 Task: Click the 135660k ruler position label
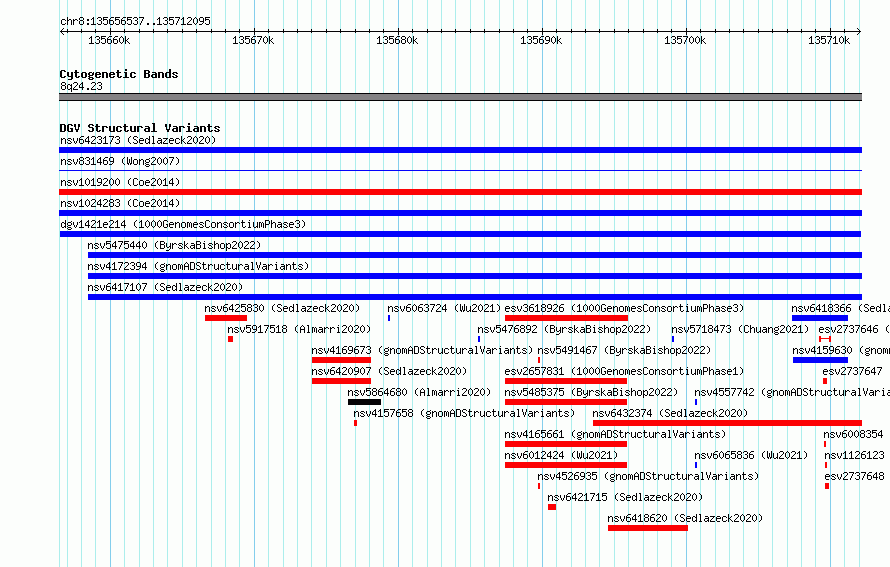[109, 40]
